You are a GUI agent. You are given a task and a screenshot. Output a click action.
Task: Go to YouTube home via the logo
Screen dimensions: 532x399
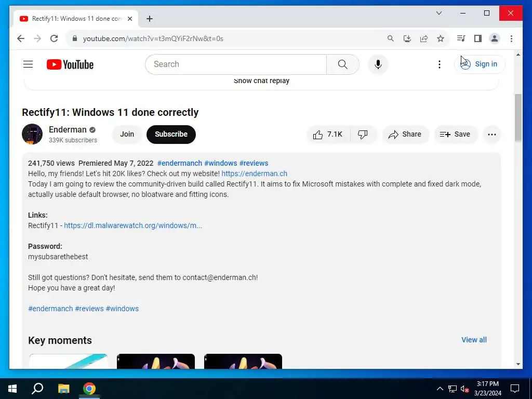pos(70,64)
